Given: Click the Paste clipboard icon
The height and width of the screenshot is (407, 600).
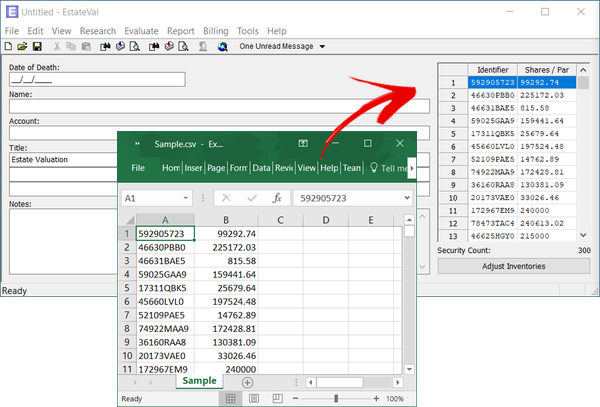Looking at the screenshot, I should [x=86, y=47].
